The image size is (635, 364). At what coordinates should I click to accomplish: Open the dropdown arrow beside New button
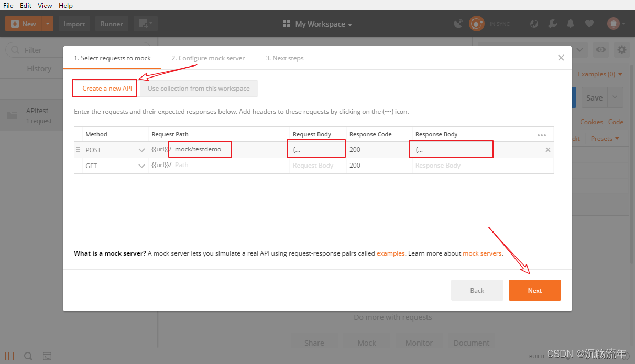click(x=48, y=24)
